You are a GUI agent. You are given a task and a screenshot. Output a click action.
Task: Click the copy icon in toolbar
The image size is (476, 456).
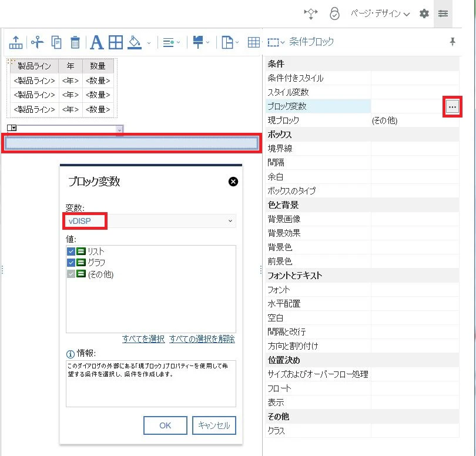[x=56, y=42]
